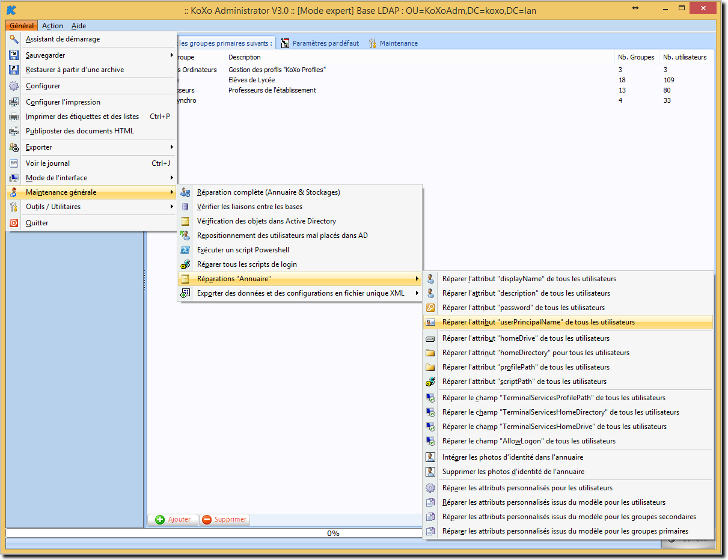Viewport: 728px width, 560px height.
Task: Open the Général menu
Action: (22, 26)
